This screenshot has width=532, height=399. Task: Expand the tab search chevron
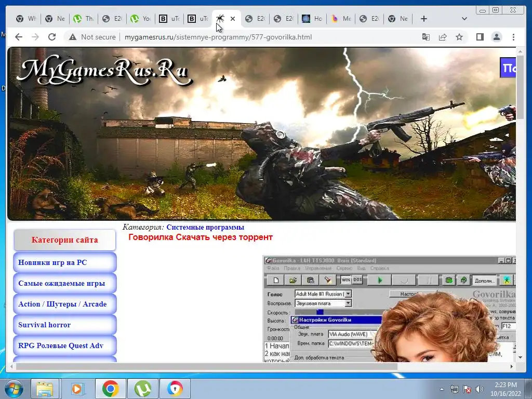[x=464, y=19]
